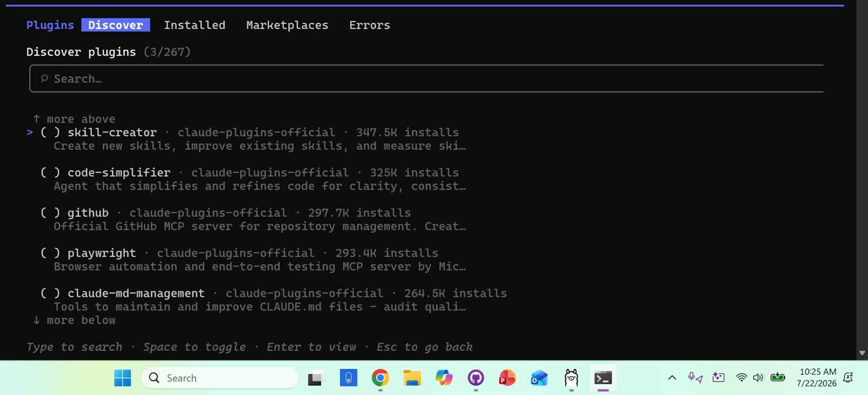Open the Marketplaces tab

coord(287,25)
